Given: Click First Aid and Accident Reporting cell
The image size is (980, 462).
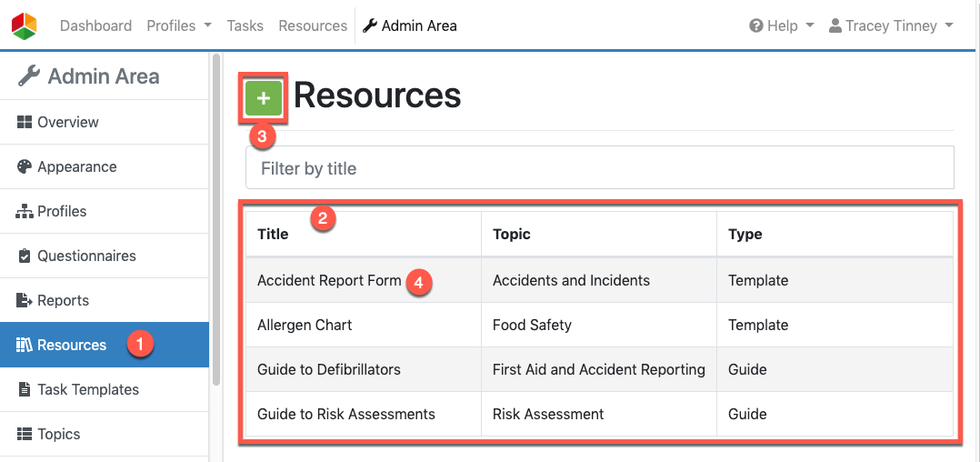Looking at the screenshot, I should 599,369.
